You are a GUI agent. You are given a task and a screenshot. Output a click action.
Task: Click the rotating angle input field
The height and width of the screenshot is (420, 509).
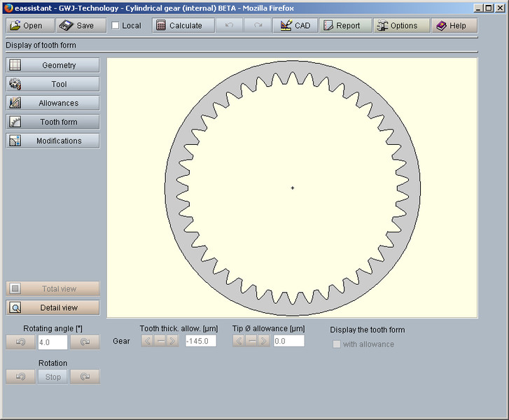(53, 342)
